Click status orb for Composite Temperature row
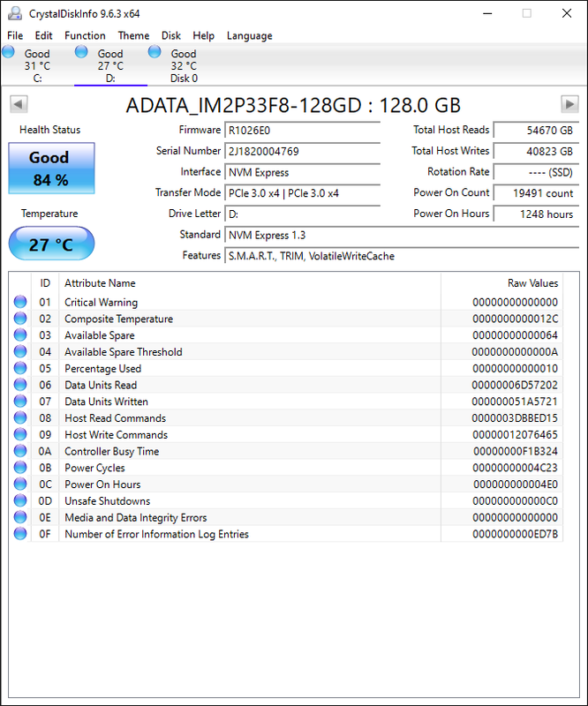The image size is (588, 706). pyautogui.click(x=20, y=319)
